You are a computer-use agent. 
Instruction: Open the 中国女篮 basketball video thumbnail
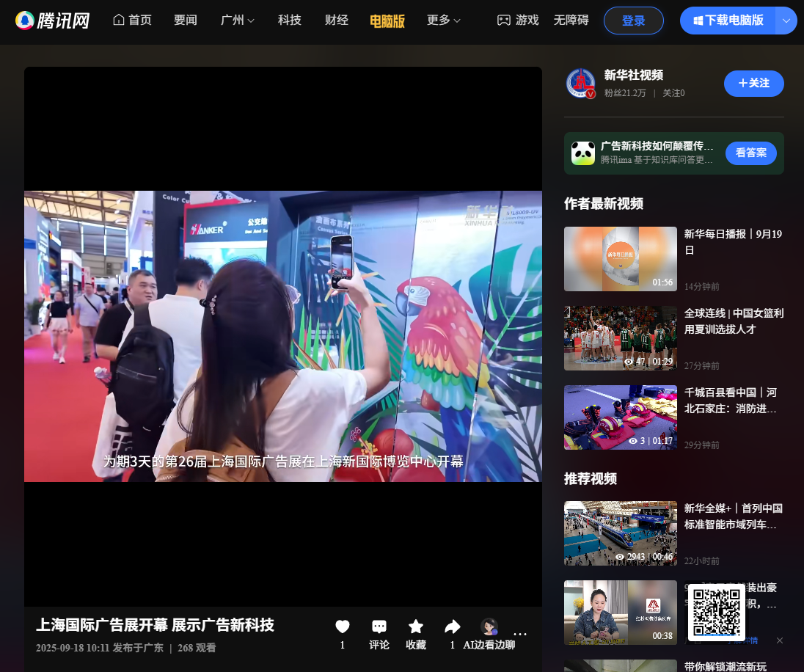(x=621, y=338)
